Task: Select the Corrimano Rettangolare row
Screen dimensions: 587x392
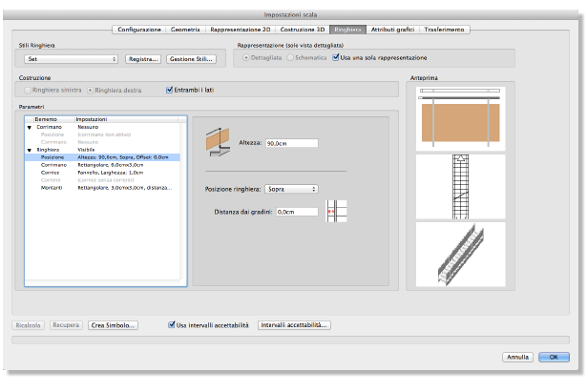Action: tap(102, 165)
